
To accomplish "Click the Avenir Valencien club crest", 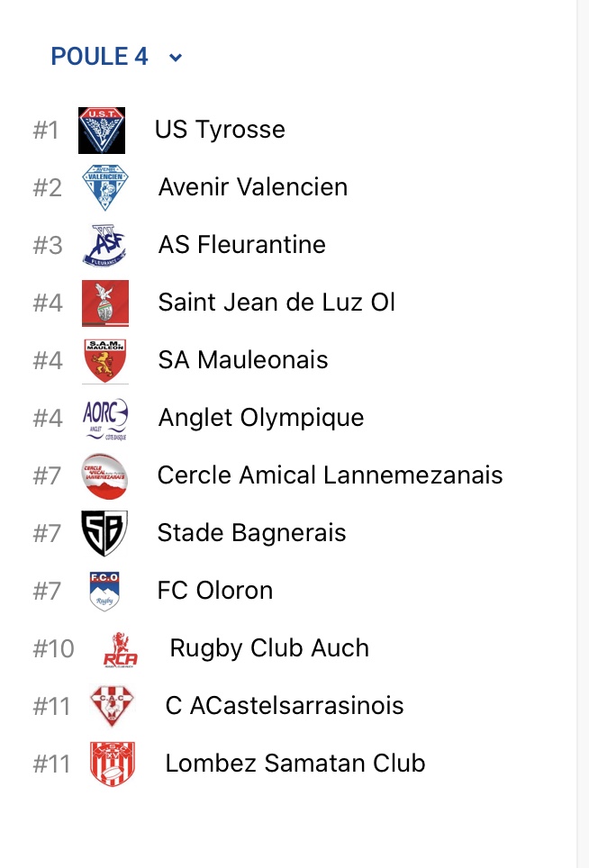I will click(x=105, y=187).
